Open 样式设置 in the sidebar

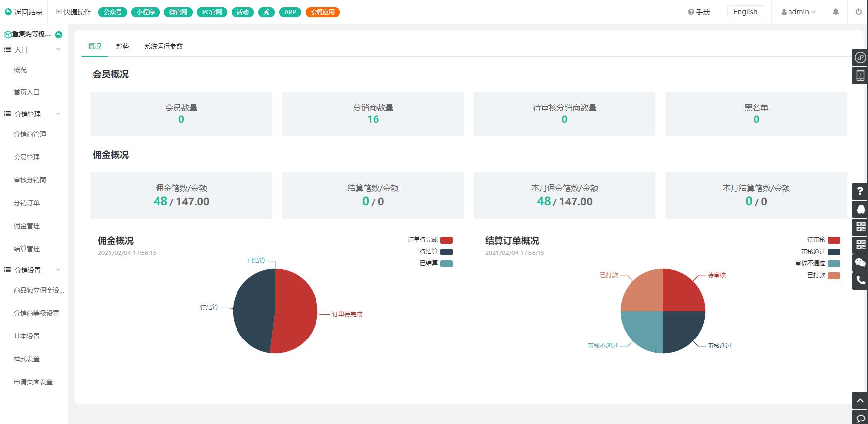pos(27,359)
